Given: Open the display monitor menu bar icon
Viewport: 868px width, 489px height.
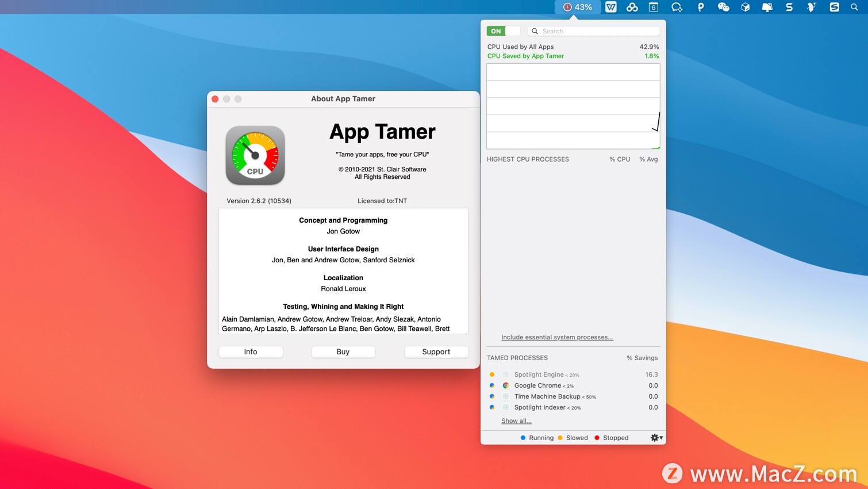Looking at the screenshot, I should coord(767,7).
